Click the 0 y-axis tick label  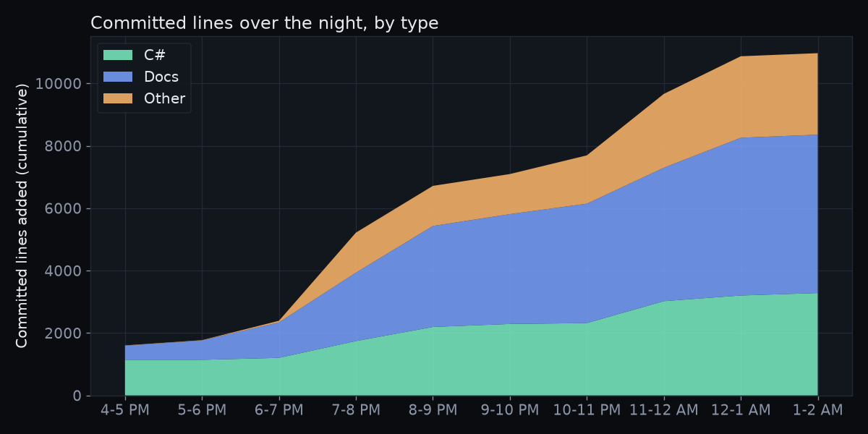point(77,396)
